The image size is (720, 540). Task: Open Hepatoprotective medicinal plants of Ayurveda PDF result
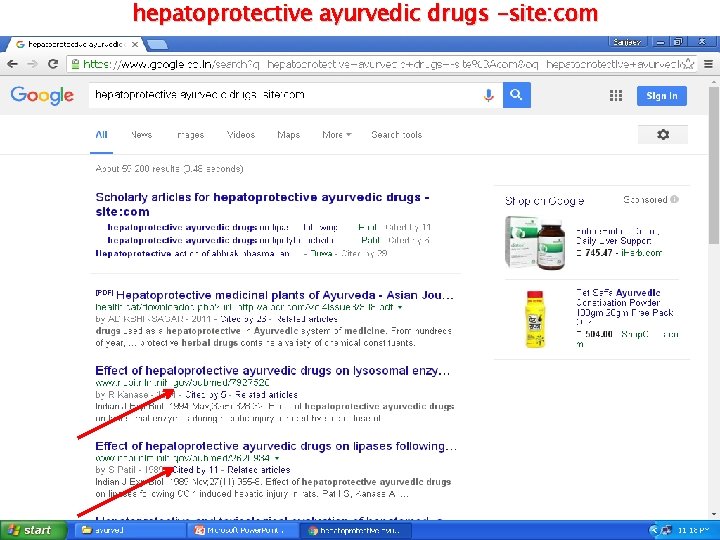tap(284, 295)
